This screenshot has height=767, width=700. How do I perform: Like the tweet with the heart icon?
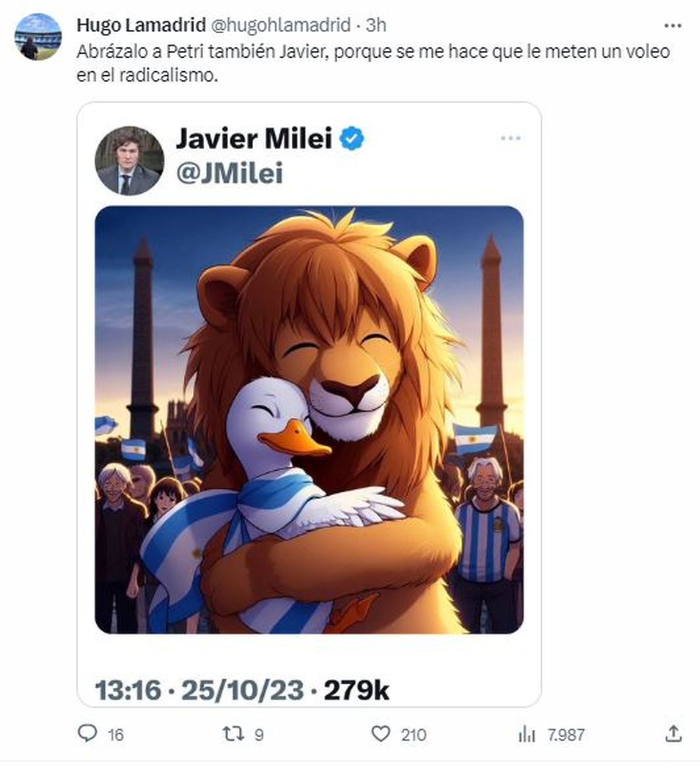tap(381, 733)
